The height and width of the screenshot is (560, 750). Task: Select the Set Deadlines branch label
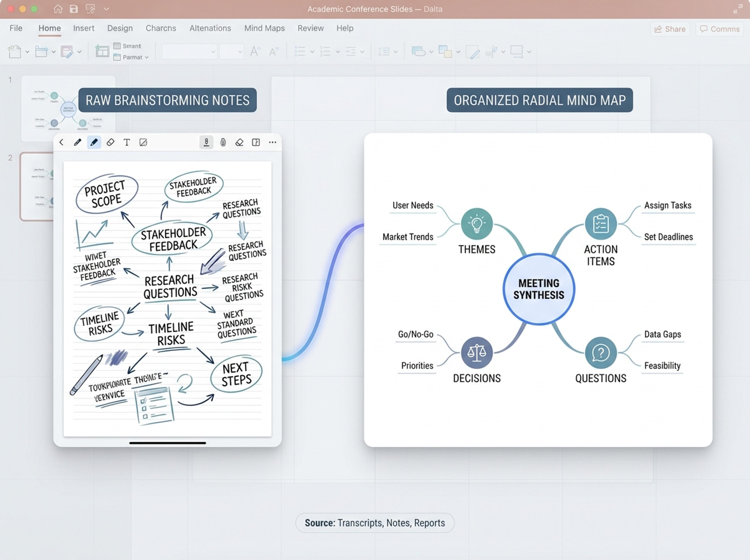(x=668, y=237)
